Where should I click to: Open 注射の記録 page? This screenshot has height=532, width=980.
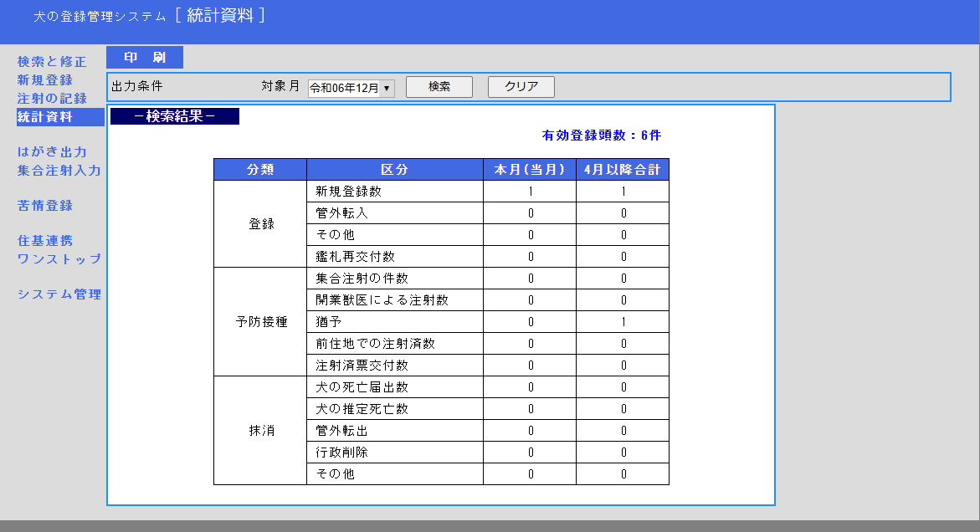click(x=52, y=99)
